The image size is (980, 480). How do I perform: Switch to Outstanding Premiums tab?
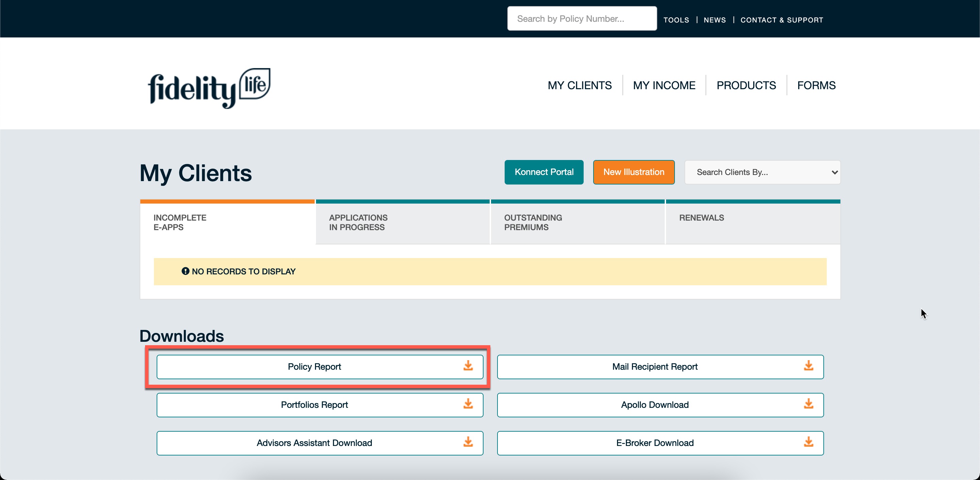578,223
